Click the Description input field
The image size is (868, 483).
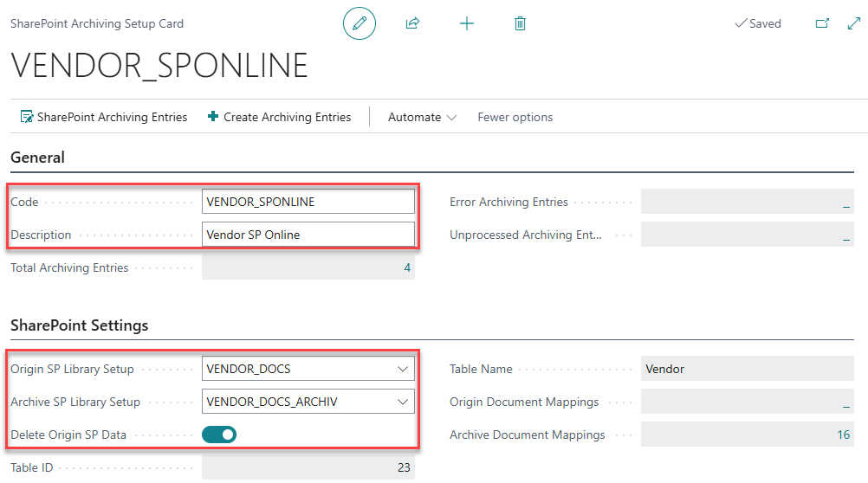(x=308, y=235)
